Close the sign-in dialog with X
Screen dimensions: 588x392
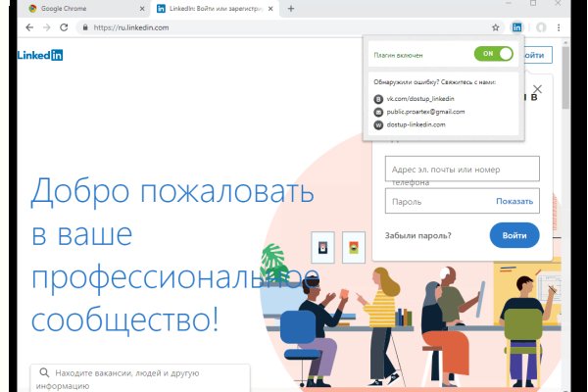(536, 89)
